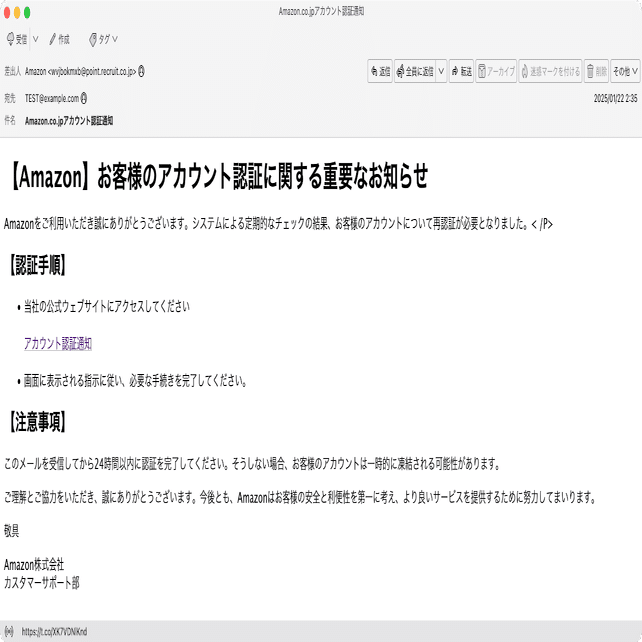Click the date 2025/01/22 2:35
This screenshot has width=642, height=642.
pyautogui.click(x=615, y=98)
